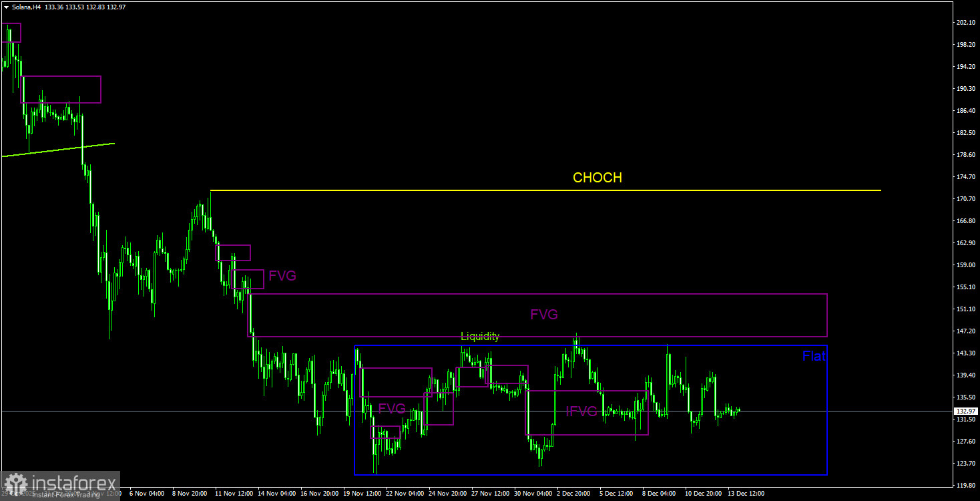Click the 186.40 price scale label

[x=965, y=111]
